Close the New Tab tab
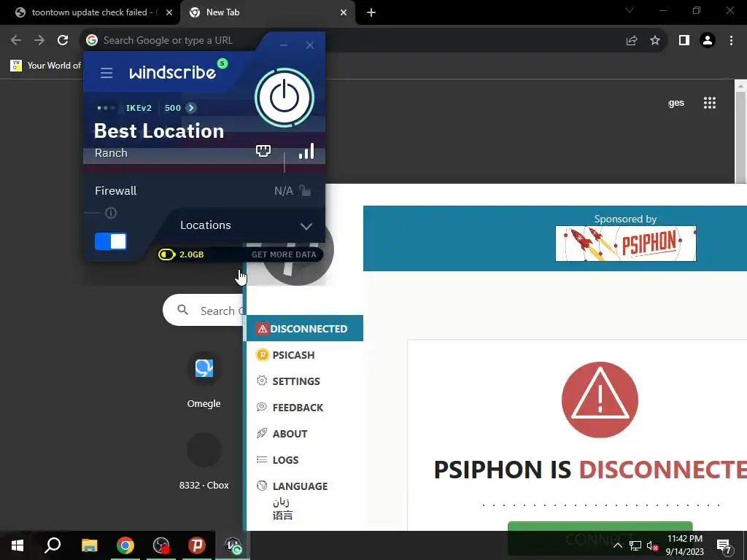The height and width of the screenshot is (560, 747). pyautogui.click(x=344, y=13)
